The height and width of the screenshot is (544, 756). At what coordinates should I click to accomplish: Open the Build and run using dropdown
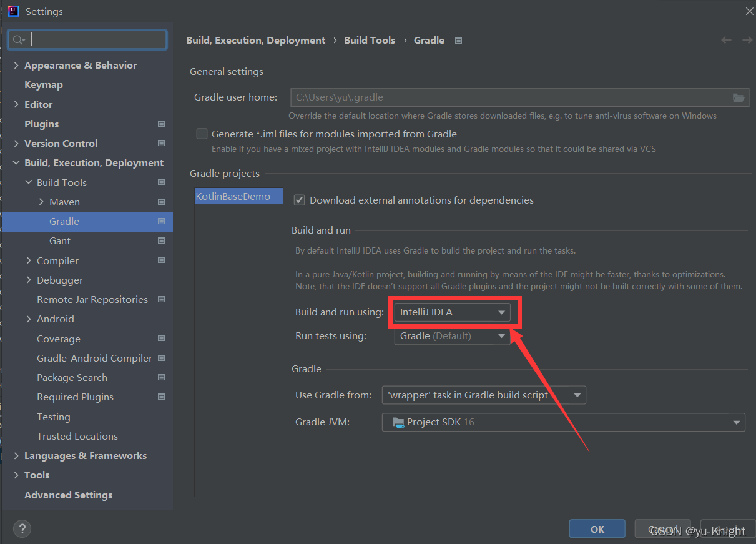pyautogui.click(x=452, y=312)
